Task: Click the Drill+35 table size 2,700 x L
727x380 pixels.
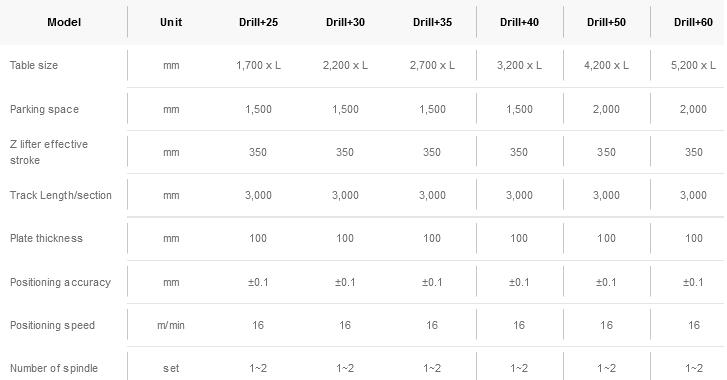Action: [x=432, y=65]
